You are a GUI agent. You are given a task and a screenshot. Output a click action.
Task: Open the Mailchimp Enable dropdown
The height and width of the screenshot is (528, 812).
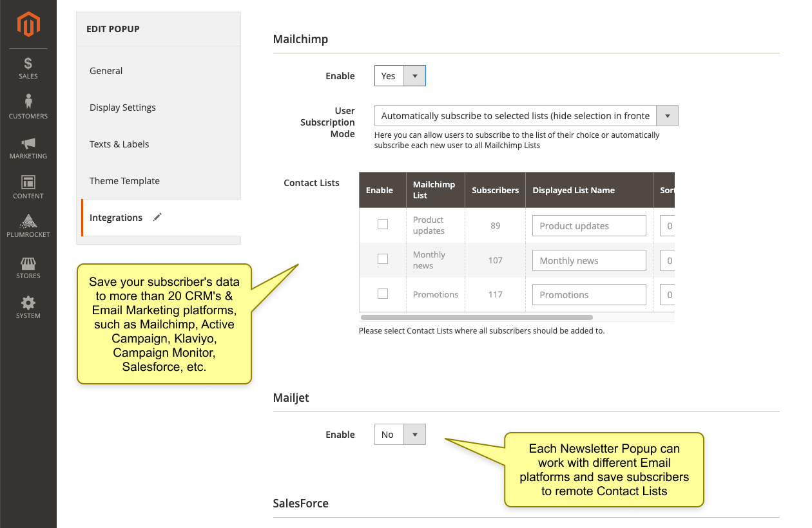[400, 76]
